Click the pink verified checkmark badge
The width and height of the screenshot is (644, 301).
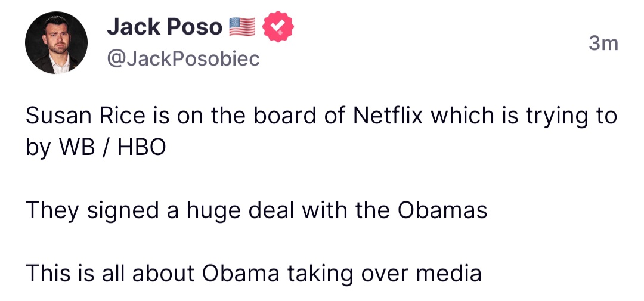(x=279, y=26)
